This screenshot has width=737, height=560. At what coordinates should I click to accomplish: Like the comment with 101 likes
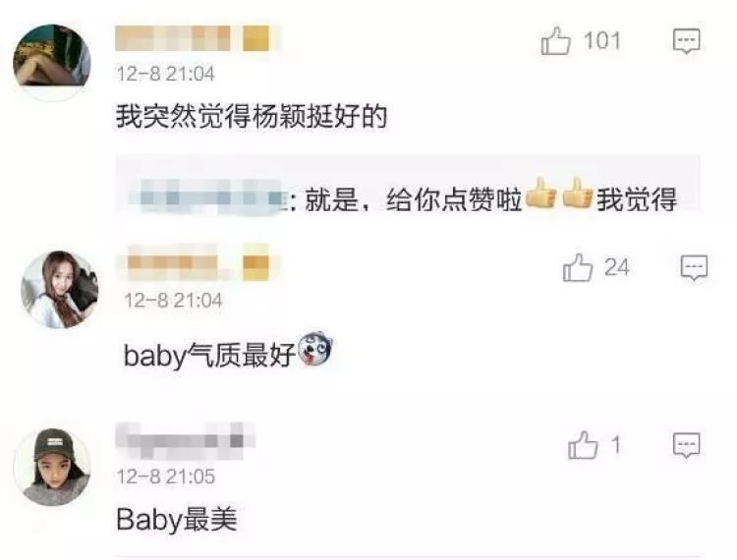click(x=556, y=41)
